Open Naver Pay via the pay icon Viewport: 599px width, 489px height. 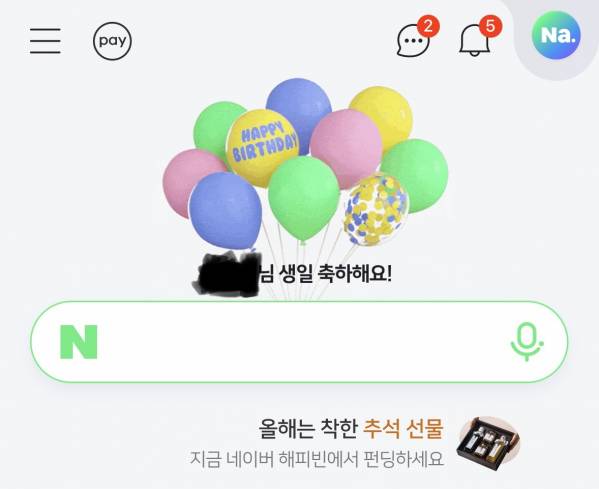[x=112, y=41]
